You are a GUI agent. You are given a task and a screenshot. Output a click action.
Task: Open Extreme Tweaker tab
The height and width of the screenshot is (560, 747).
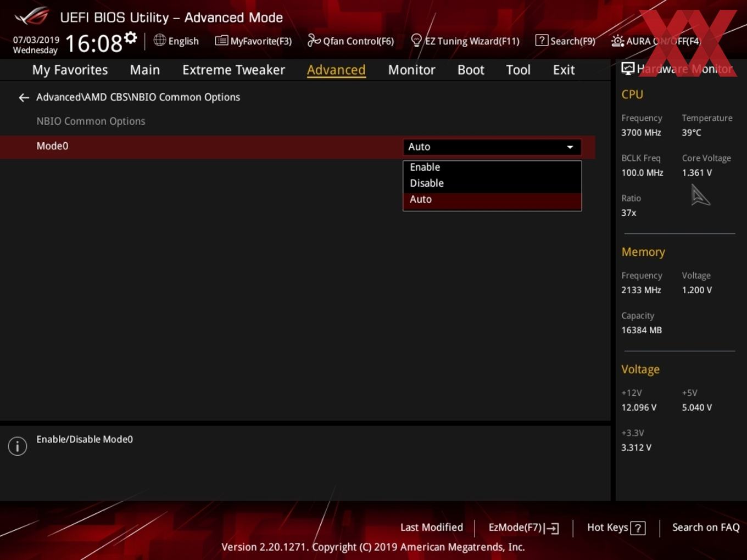tap(233, 70)
